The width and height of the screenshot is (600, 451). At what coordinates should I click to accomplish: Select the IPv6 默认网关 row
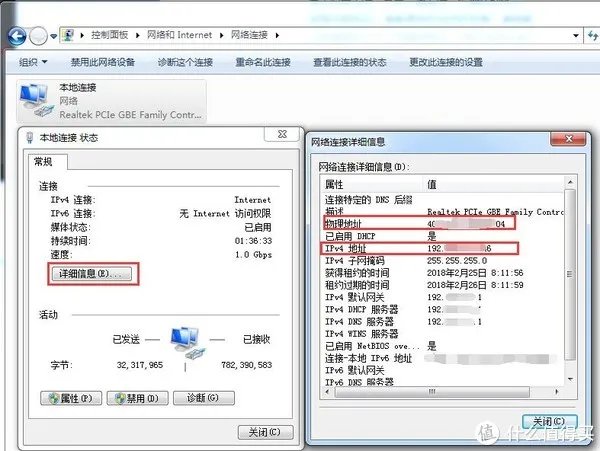click(443, 370)
